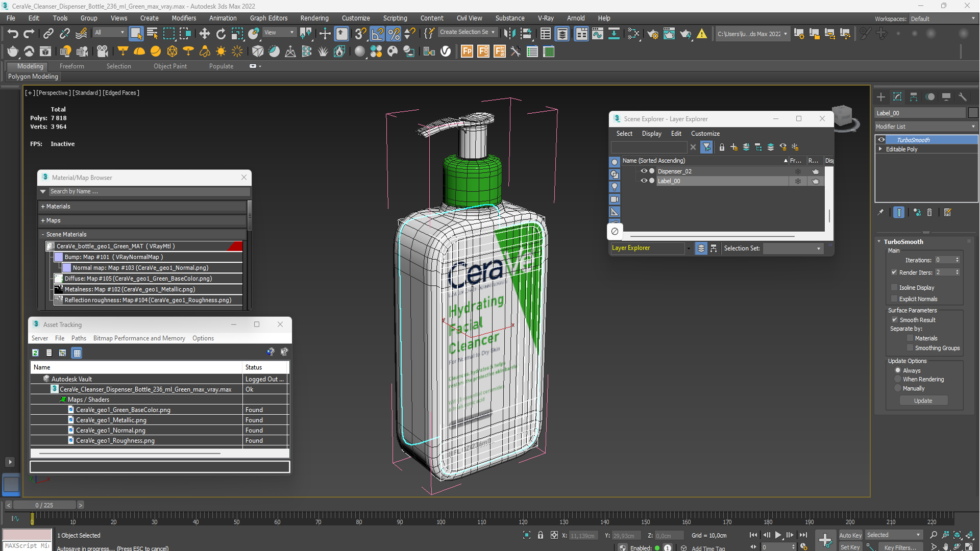Click object color swatch next to Label_00
Viewport: 980px width, 551px height.
(973, 113)
